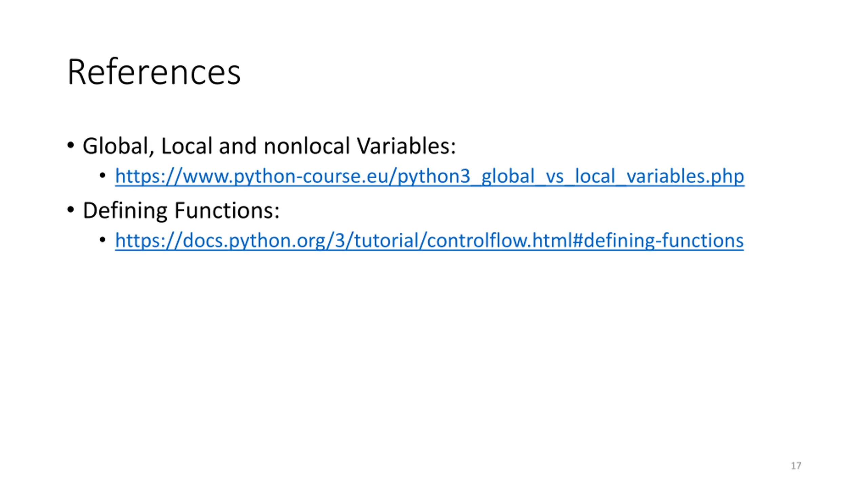Open the python-course.eu global vs local variables link
The width and height of the screenshot is (868, 488).
tap(430, 176)
